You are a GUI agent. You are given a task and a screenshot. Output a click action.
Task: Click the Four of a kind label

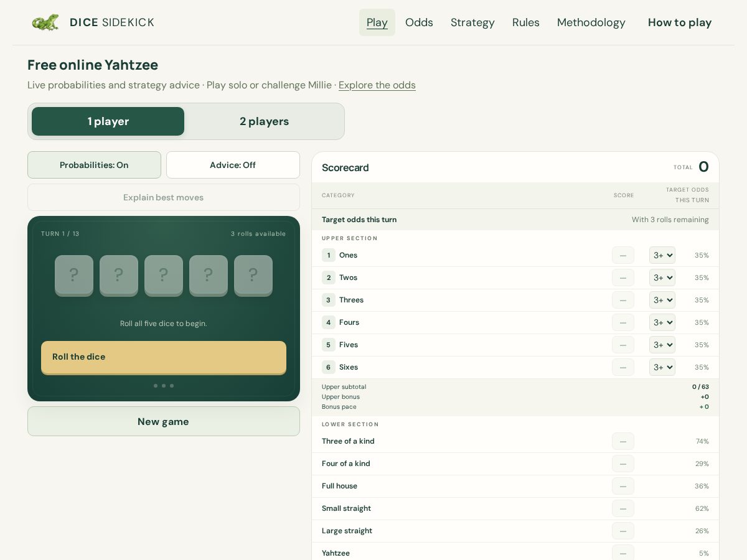pos(346,464)
